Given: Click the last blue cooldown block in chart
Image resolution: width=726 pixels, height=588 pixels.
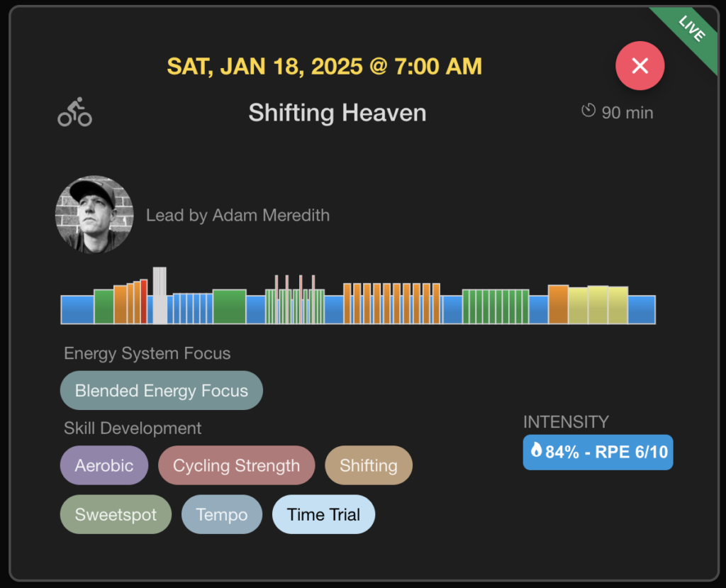Looking at the screenshot, I should (x=642, y=309).
